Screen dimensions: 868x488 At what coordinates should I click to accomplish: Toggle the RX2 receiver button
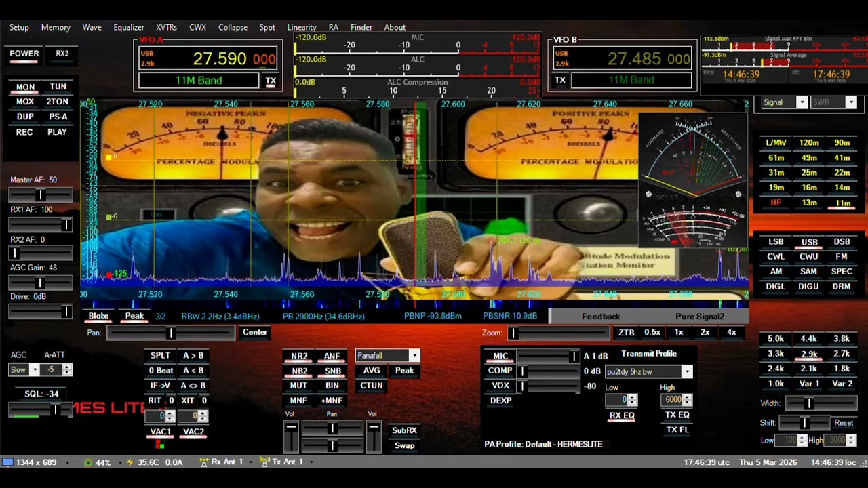pyautogui.click(x=62, y=54)
